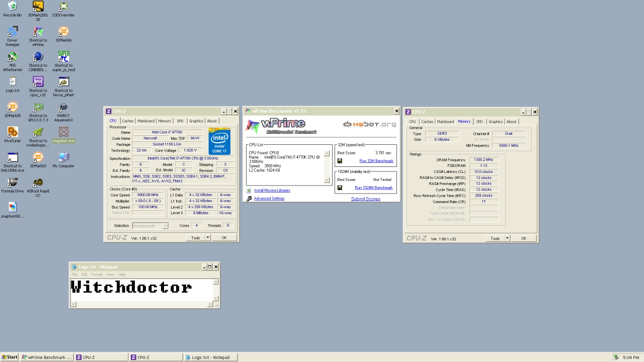Open the ASRock Rapid OC icon
This screenshot has height=362, width=644.
pos(38,183)
